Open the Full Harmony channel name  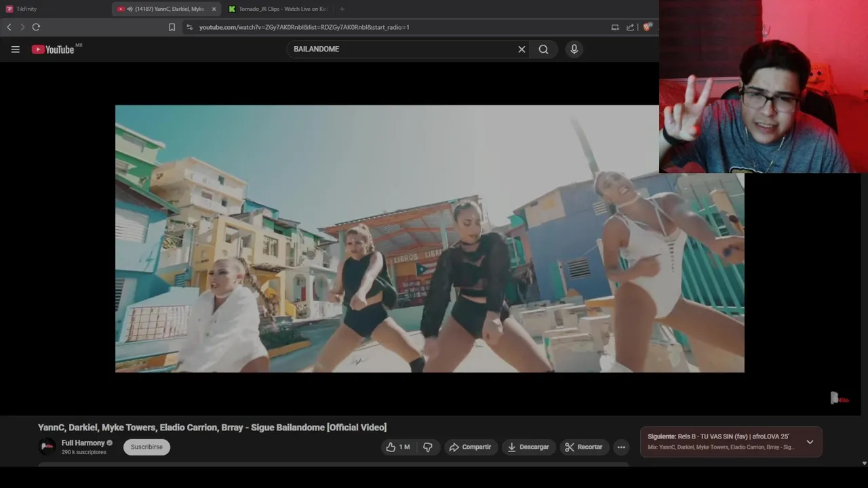pyautogui.click(x=83, y=443)
